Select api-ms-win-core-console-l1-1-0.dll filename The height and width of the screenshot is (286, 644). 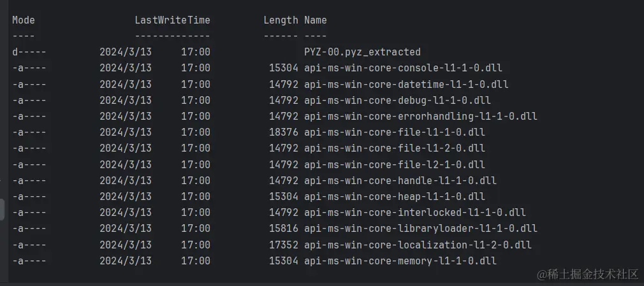(403, 68)
